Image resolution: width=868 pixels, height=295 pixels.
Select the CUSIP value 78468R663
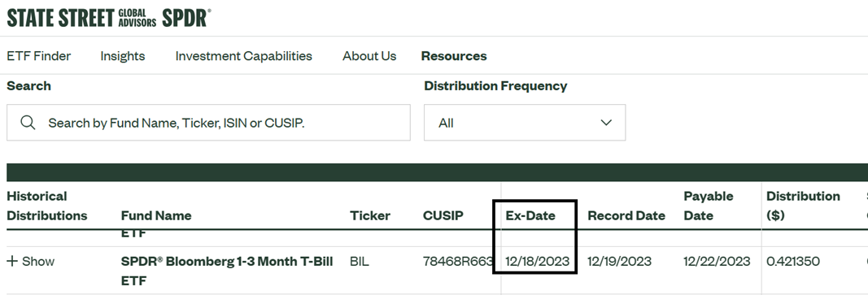(x=458, y=261)
